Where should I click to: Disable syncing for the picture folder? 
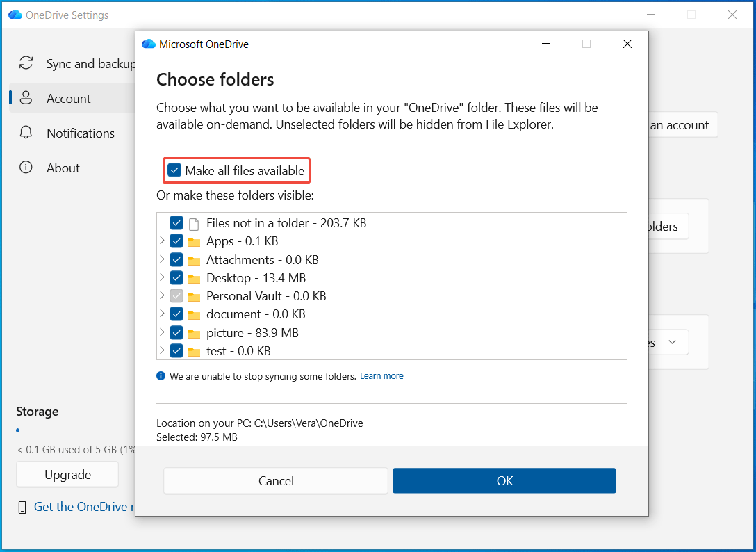coord(176,332)
